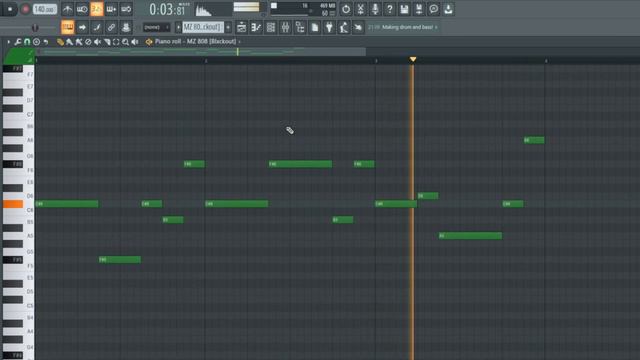
Task: Select the Playback speaker tool
Action: point(135,42)
